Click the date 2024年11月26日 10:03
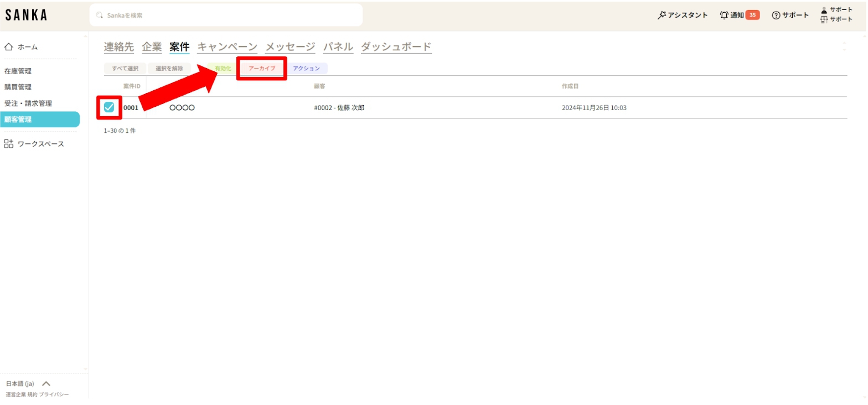Viewport: 868px width, 405px height. click(594, 108)
